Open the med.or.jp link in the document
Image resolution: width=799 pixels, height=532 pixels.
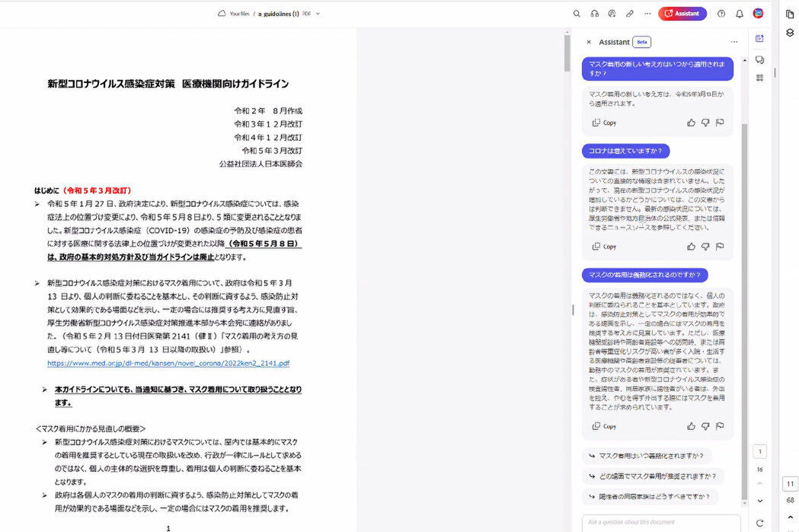(x=168, y=364)
